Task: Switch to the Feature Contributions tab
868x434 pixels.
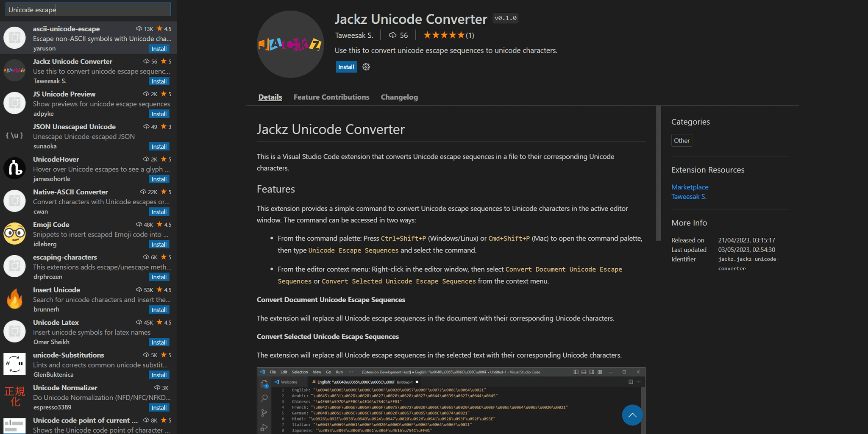Action: coord(331,97)
